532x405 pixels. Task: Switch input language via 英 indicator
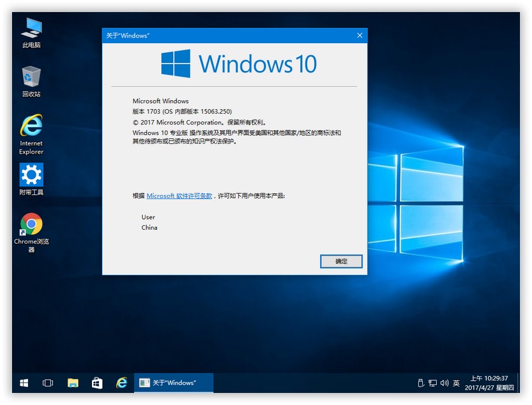(456, 383)
